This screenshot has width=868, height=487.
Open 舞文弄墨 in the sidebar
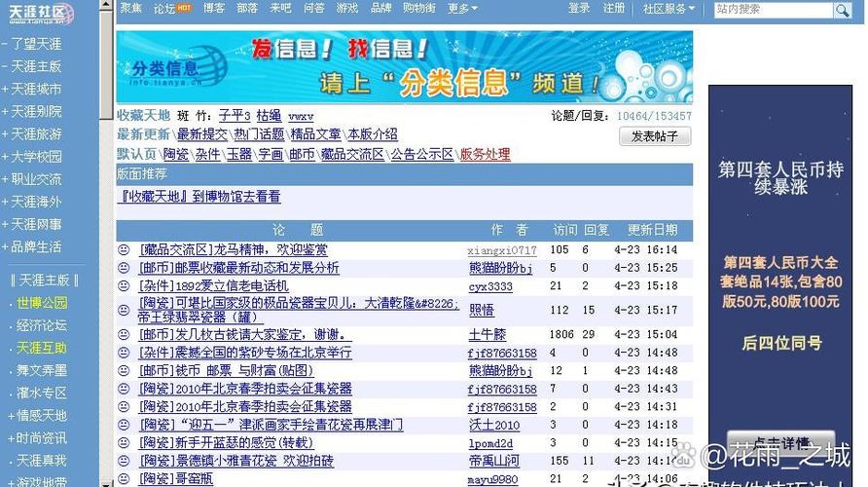pyautogui.click(x=42, y=371)
